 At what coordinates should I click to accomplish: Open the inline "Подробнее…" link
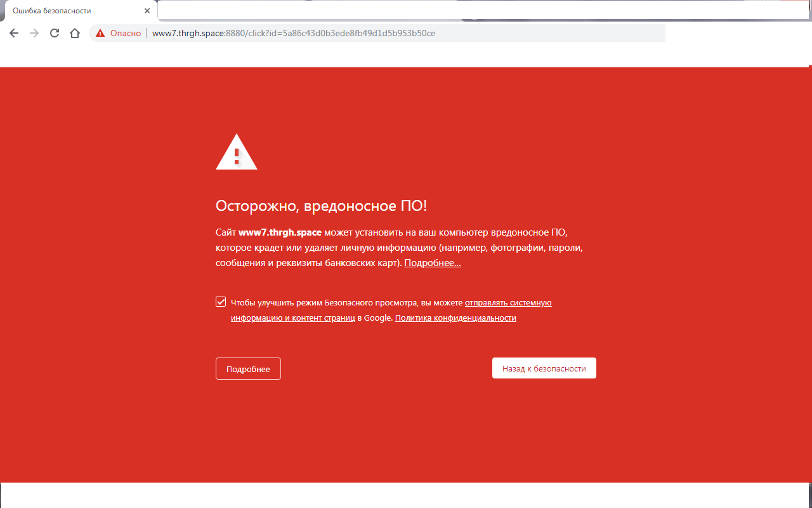(433, 263)
